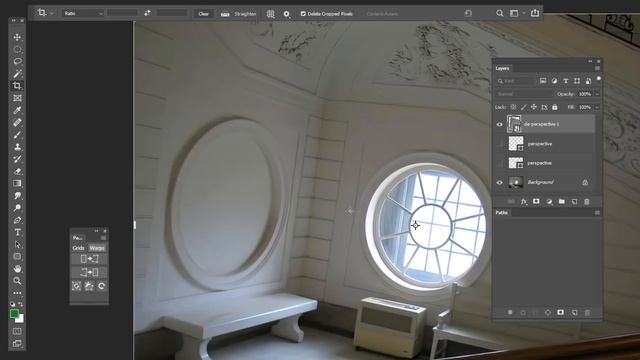Select the Rounded Rectangle shape tool
Viewport: 640px width, 360px height.
click(17, 256)
